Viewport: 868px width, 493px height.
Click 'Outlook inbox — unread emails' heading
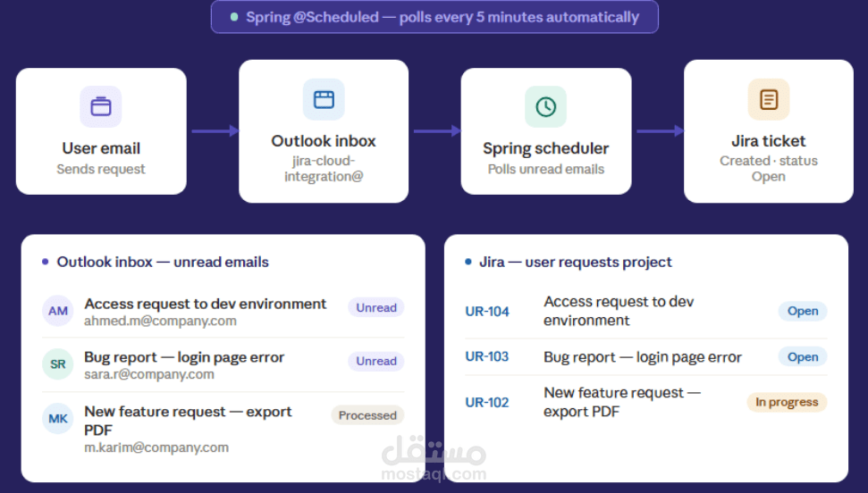click(163, 262)
